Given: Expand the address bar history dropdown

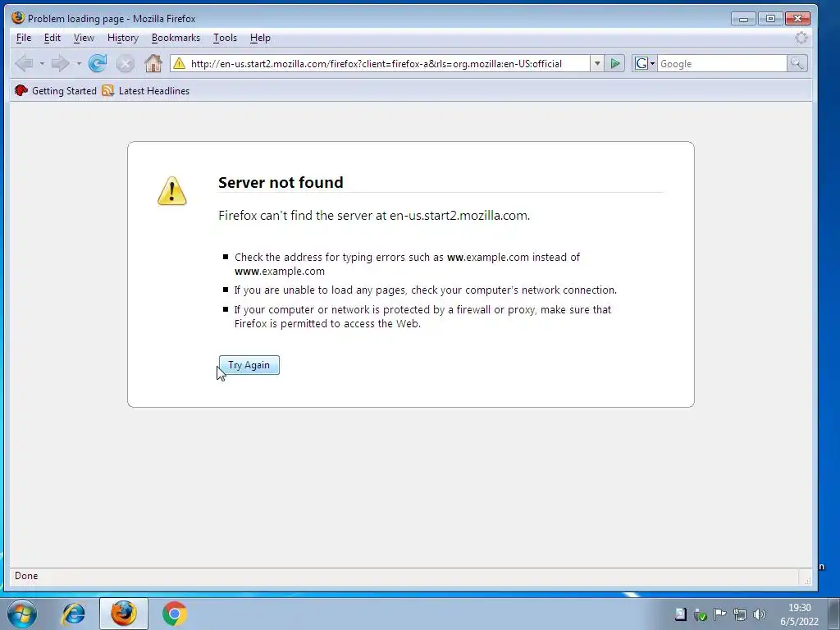Looking at the screenshot, I should click(x=597, y=64).
